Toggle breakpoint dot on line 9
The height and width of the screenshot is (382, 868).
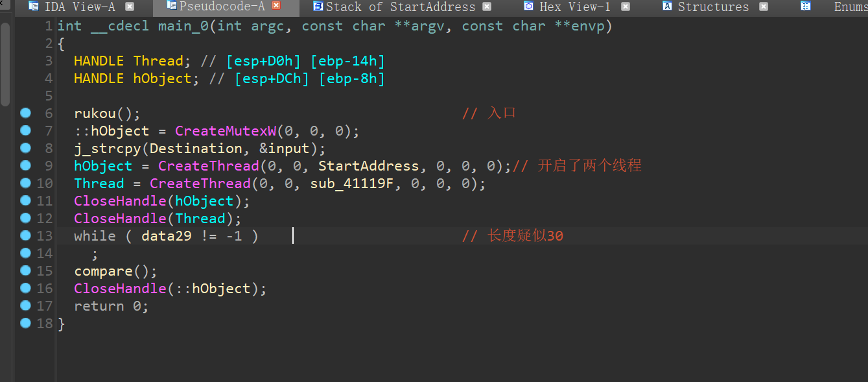pos(25,166)
